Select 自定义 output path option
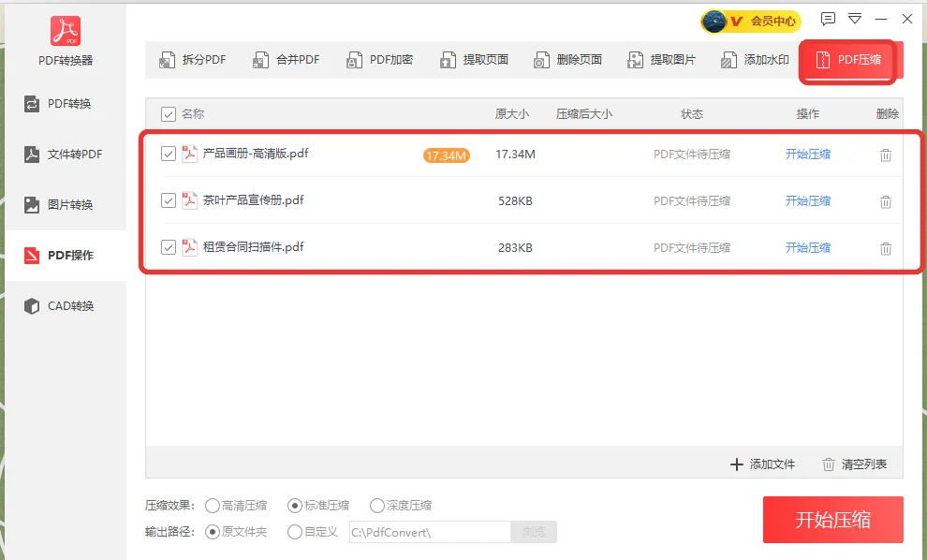927x560 pixels. click(312, 532)
